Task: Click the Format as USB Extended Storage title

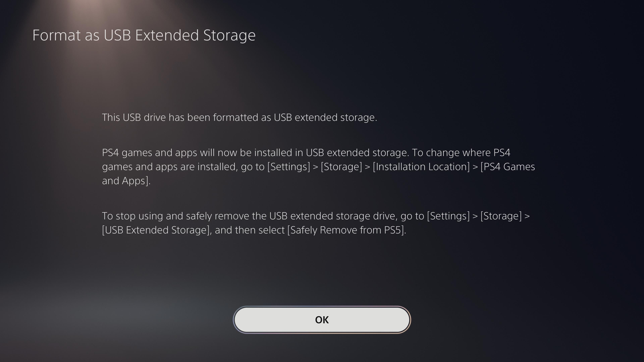Action: click(x=144, y=35)
